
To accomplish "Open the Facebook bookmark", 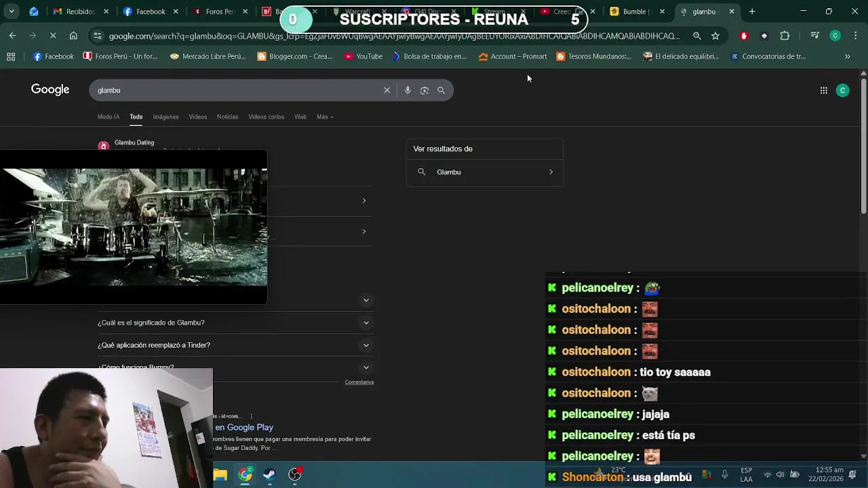I will 54,56.
